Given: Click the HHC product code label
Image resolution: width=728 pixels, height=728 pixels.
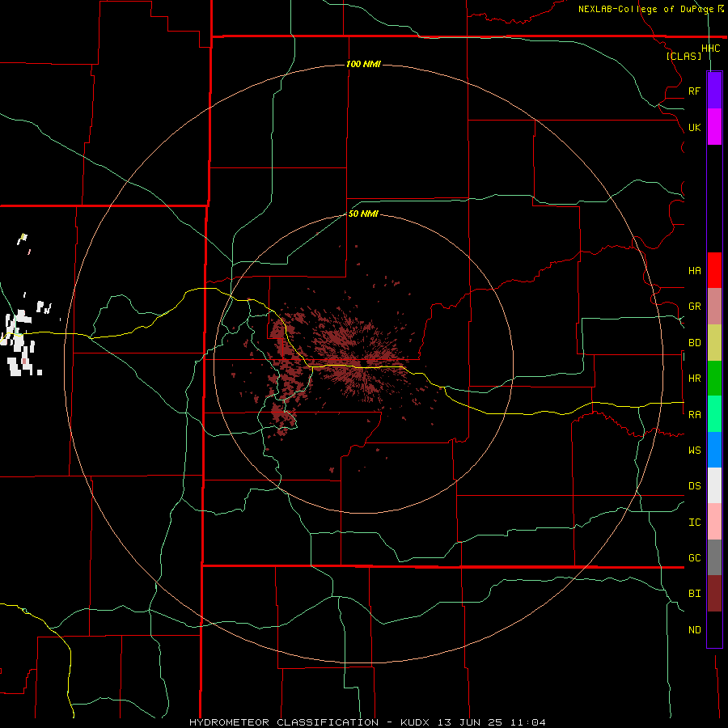Looking at the screenshot, I should tap(710, 49).
